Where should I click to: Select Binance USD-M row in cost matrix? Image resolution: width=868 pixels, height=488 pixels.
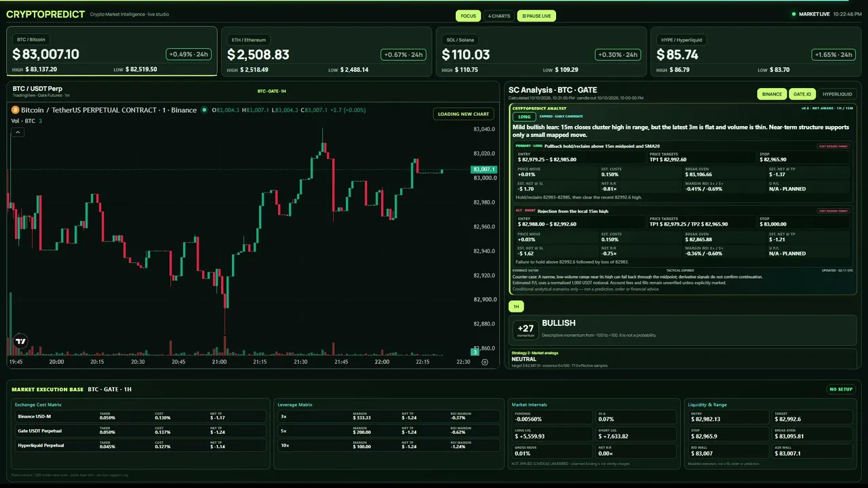141,416
